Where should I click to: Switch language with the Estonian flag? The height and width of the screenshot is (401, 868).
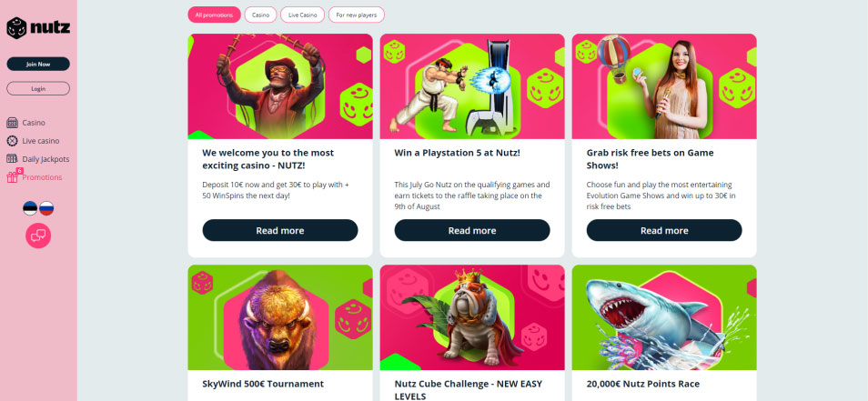click(30, 208)
